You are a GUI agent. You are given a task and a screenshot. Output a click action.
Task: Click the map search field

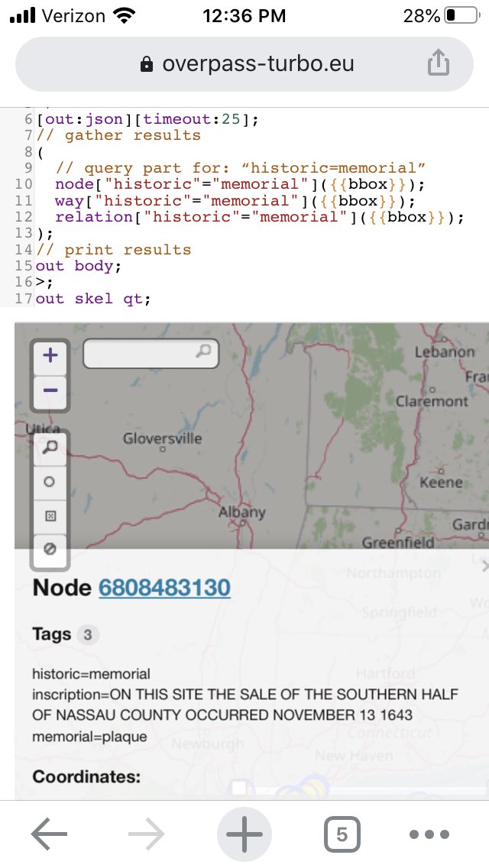151,353
